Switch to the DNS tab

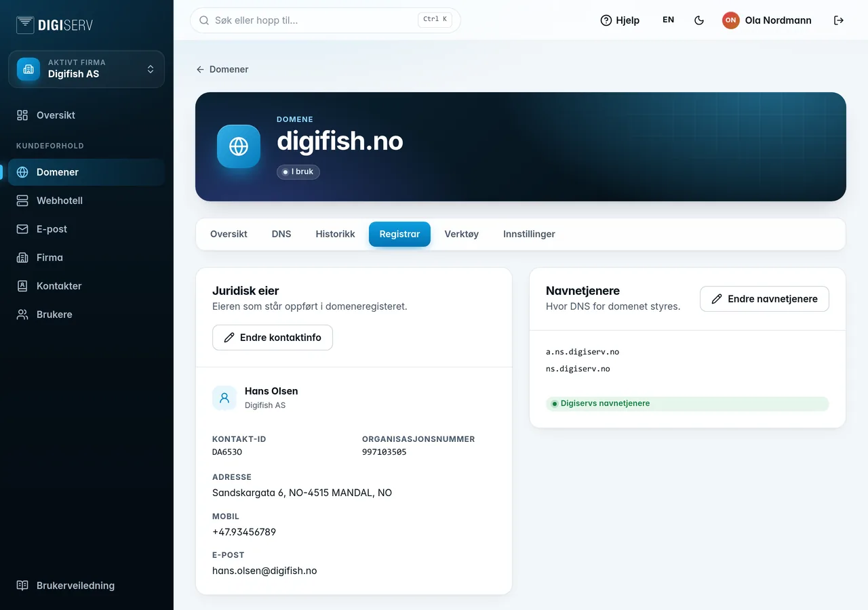(281, 234)
